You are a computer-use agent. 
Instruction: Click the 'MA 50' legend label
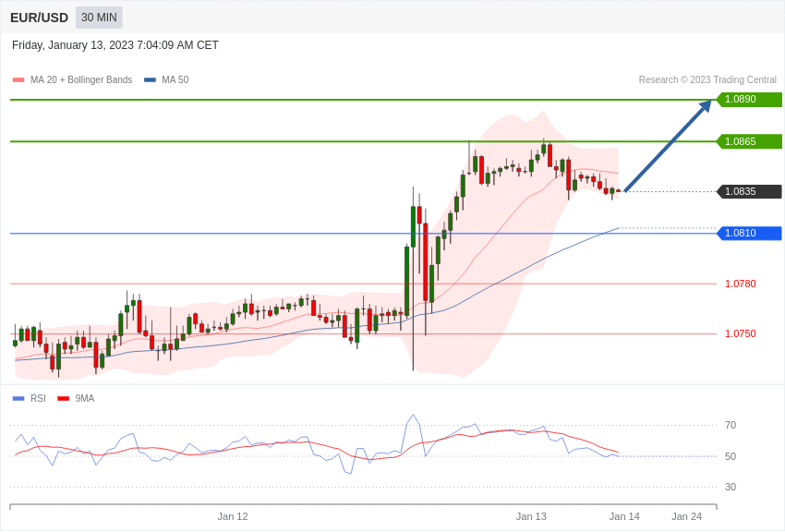click(x=175, y=79)
